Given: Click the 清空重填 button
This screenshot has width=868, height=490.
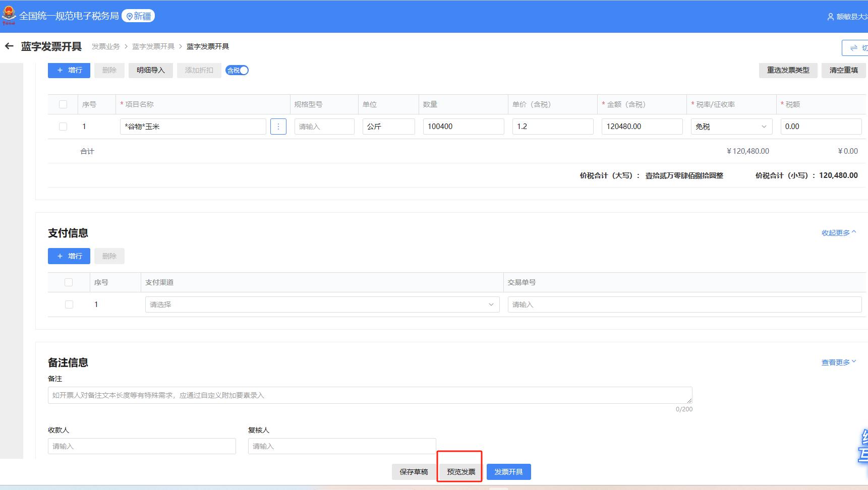Looking at the screenshot, I should [844, 70].
